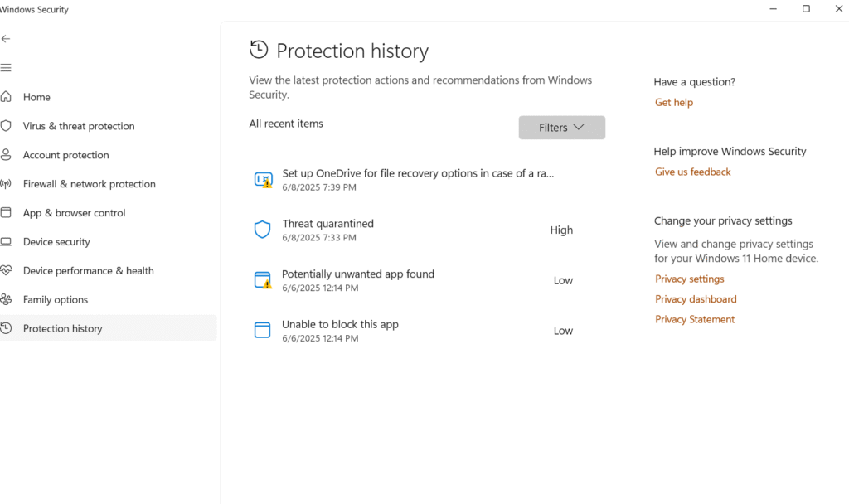849x504 pixels.
Task: Click the Unable to block this app icon
Action: click(x=262, y=330)
